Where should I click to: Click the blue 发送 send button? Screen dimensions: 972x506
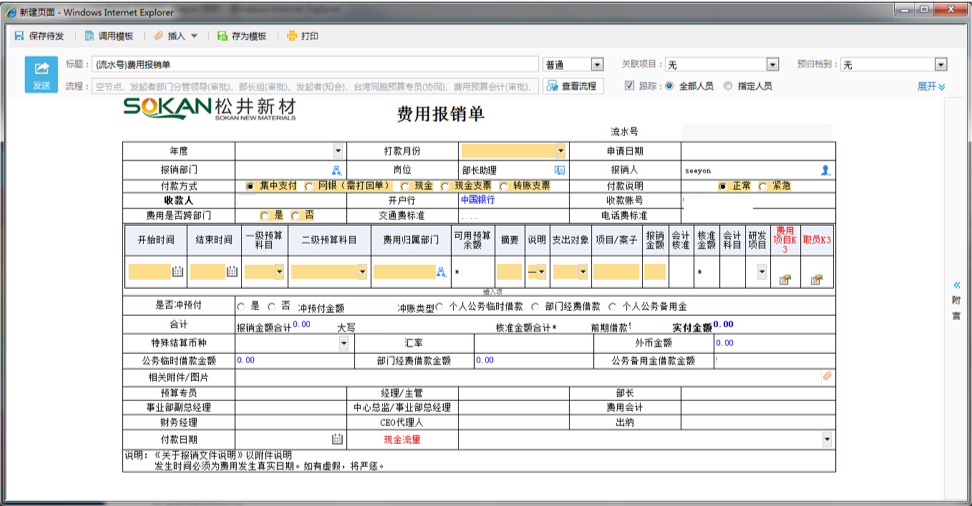tap(42, 74)
